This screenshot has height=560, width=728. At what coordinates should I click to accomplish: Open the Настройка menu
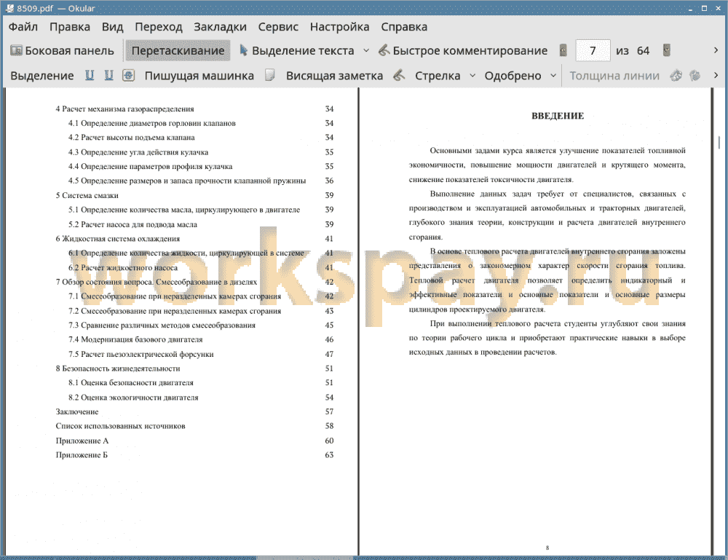tap(339, 27)
